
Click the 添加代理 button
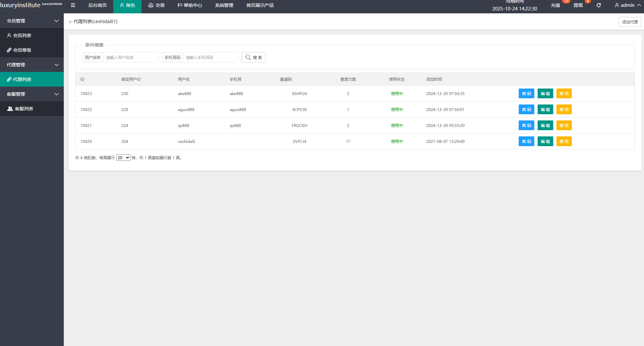(630, 22)
